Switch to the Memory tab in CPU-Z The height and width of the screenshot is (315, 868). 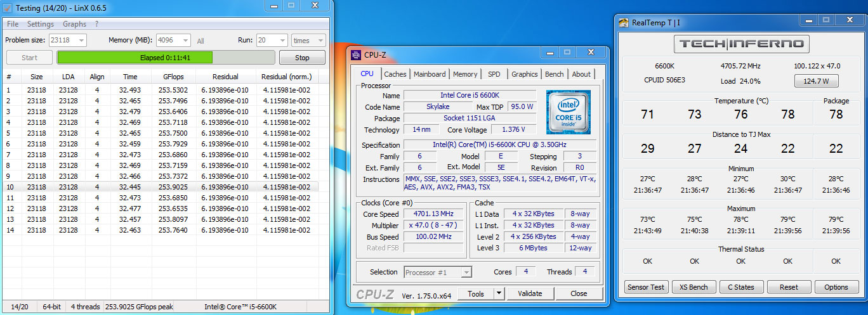tap(465, 74)
